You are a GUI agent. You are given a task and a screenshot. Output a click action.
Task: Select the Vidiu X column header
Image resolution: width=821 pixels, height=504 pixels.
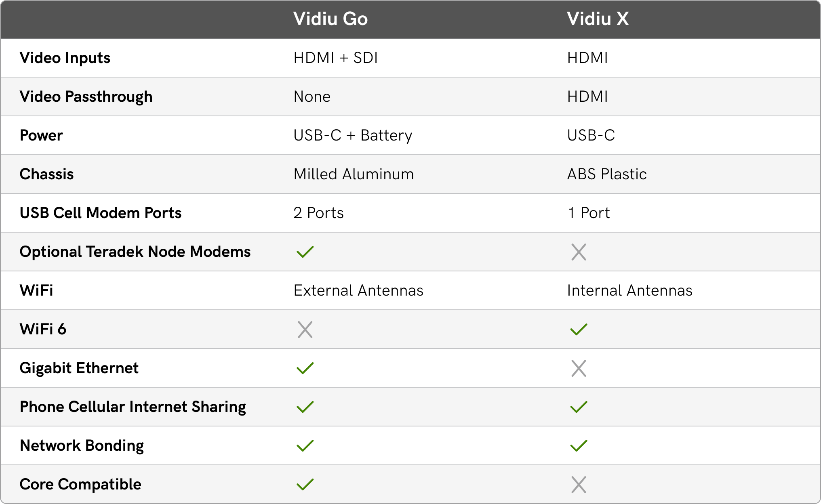(x=598, y=19)
